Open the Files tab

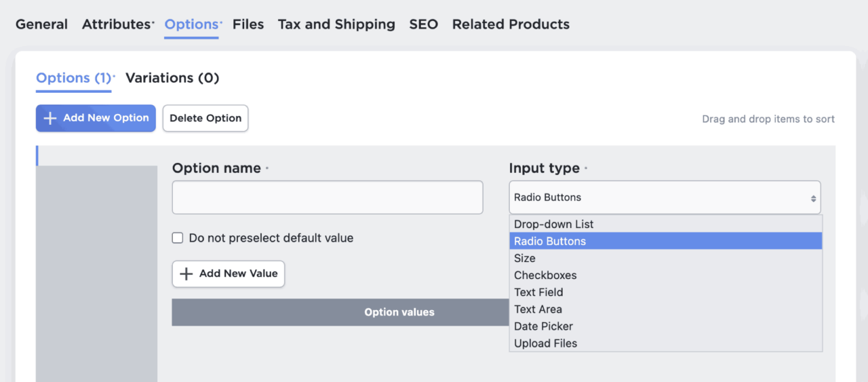248,24
